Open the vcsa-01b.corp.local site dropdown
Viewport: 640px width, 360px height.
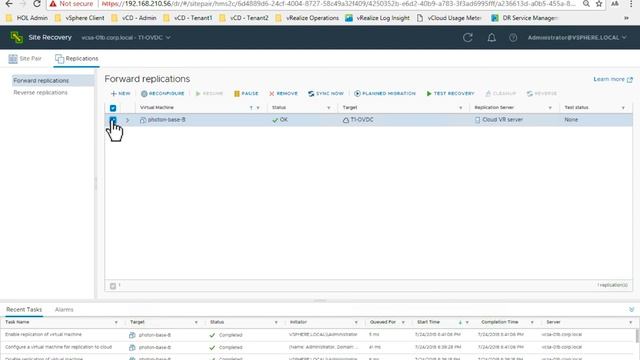pos(126,38)
